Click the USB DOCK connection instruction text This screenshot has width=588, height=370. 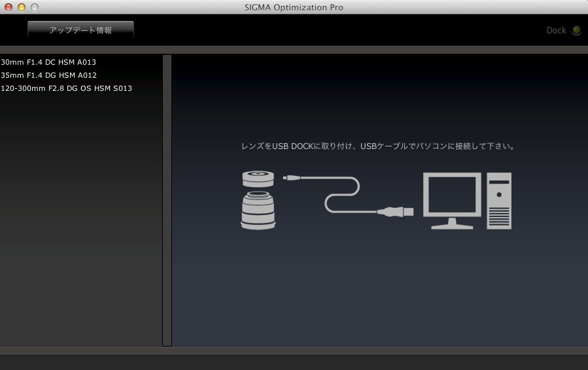(x=379, y=146)
